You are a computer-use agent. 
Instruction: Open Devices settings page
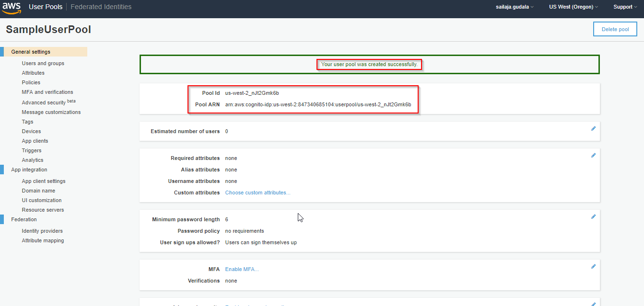click(x=31, y=131)
